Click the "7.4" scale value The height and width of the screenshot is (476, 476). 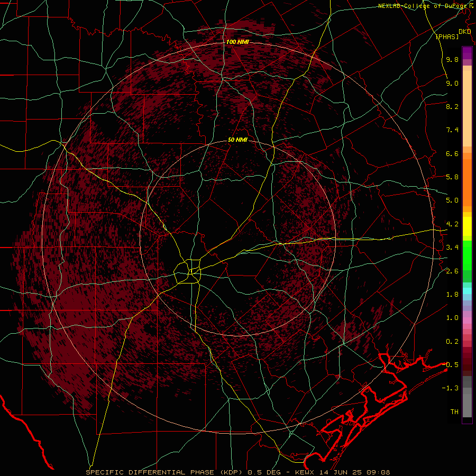[x=452, y=130]
